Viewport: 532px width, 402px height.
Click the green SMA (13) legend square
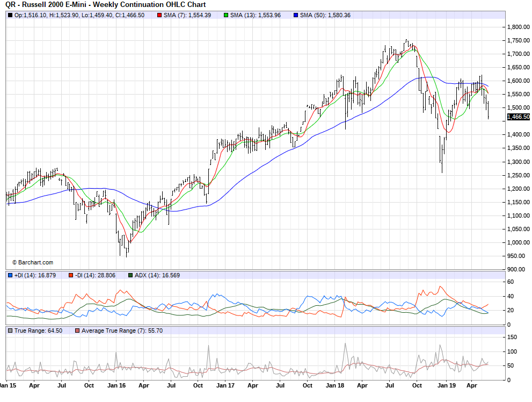226,15
